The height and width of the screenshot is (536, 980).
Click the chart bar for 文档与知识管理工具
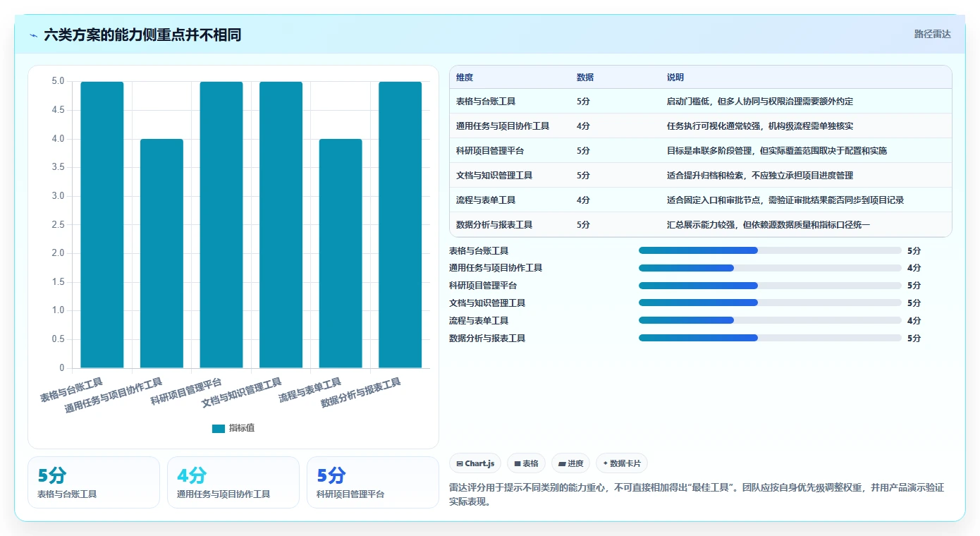tap(281, 225)
